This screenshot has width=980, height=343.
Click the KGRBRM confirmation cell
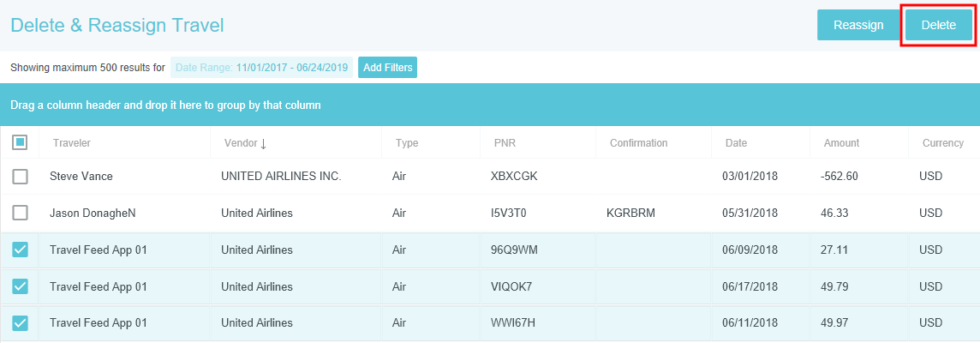tap(630, 213)
